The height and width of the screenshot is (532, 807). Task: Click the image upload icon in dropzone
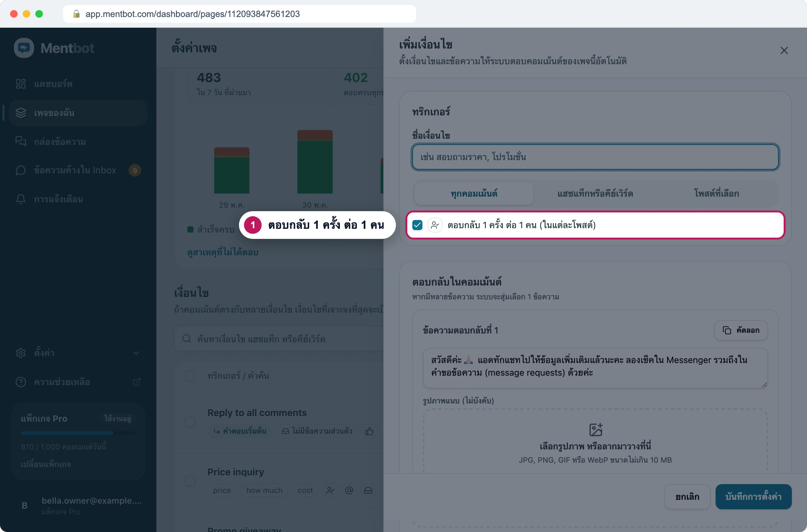click(x=595, y=430)
